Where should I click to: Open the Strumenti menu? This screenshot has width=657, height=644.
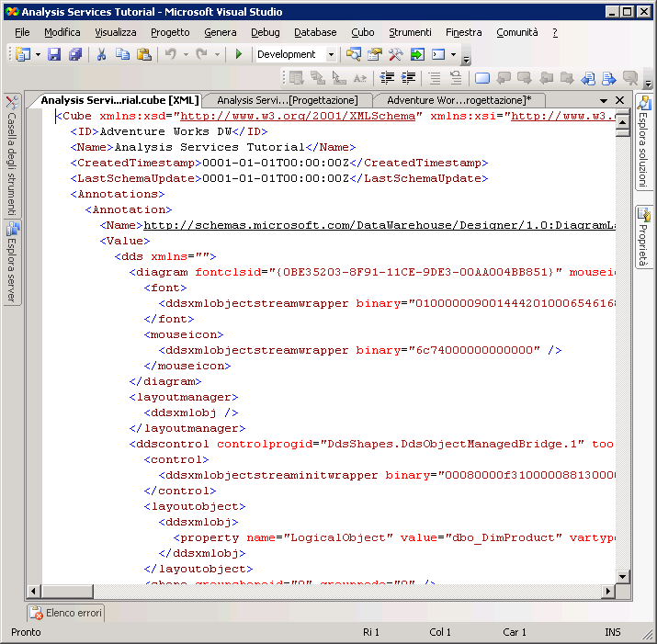(x=410, y=32)
